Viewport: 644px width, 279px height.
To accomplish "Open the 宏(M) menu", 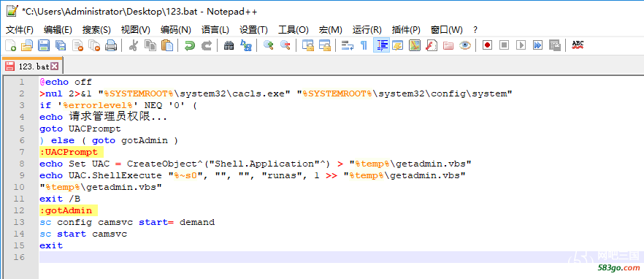I will [x=331, y=30].
